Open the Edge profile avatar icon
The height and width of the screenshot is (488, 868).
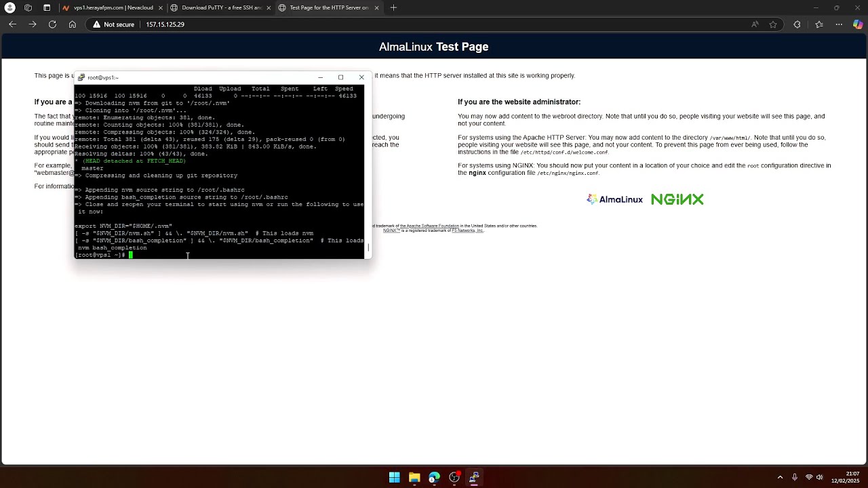[9, 7]
